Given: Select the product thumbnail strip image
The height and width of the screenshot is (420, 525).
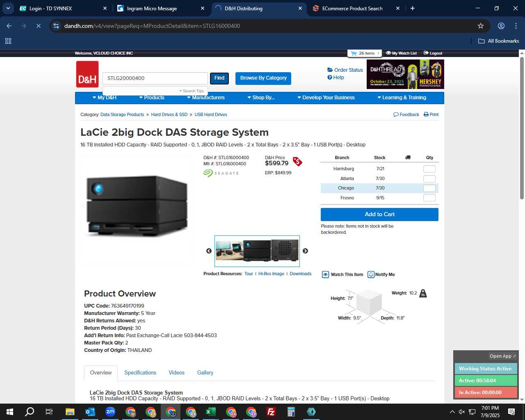Looking at the screenshot, I should point(257,251).
